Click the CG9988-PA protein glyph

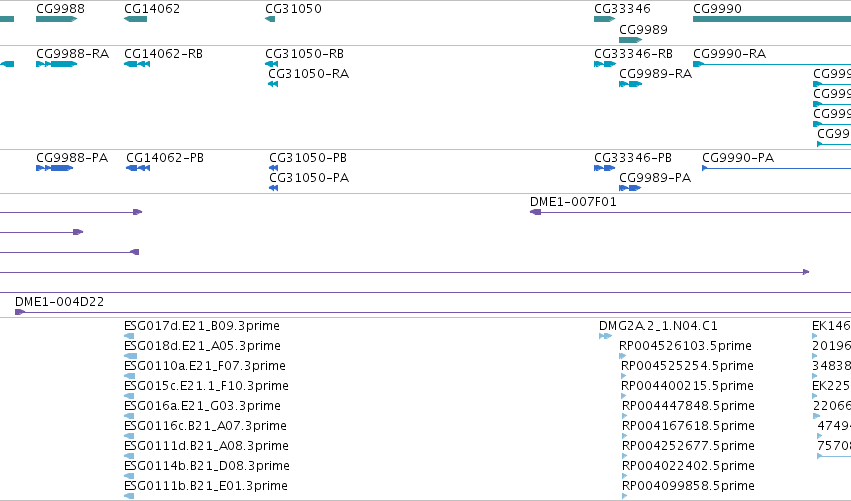click(54, 168)
